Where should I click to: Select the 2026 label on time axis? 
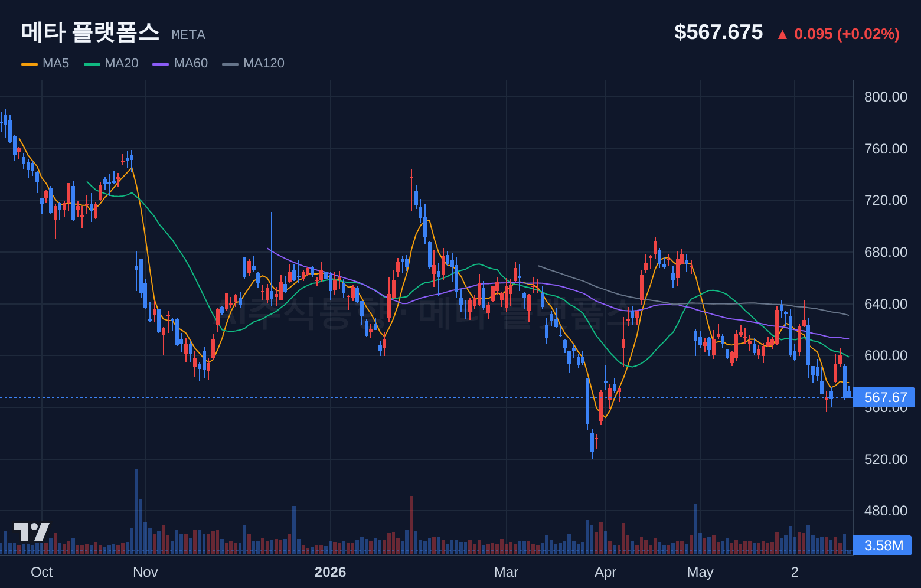pos(330,572)
